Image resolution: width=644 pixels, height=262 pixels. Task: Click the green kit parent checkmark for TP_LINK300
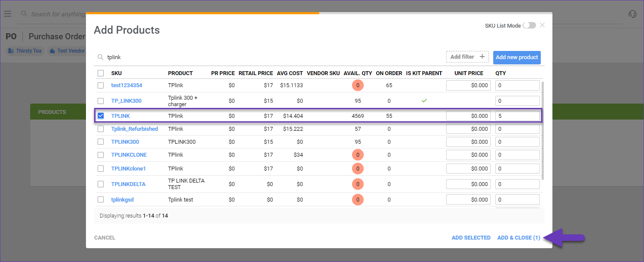coord(424,101)
